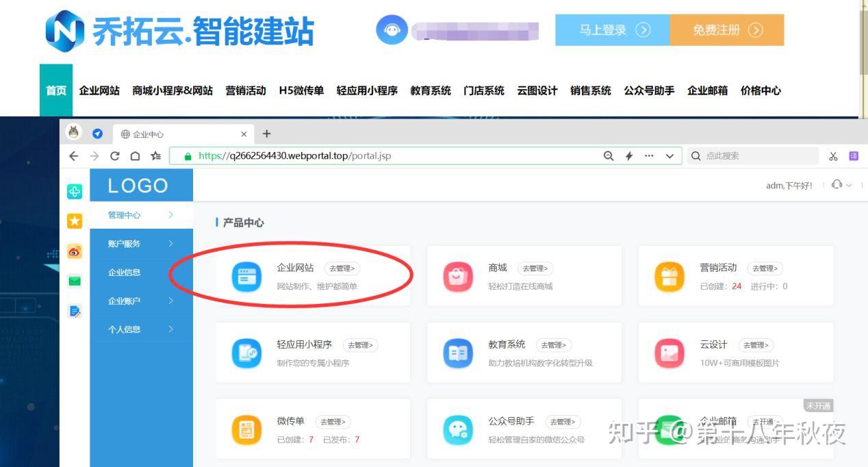Expand 管理中心 sidebar chevron
868x467 pixels.
tap(170, 215)
